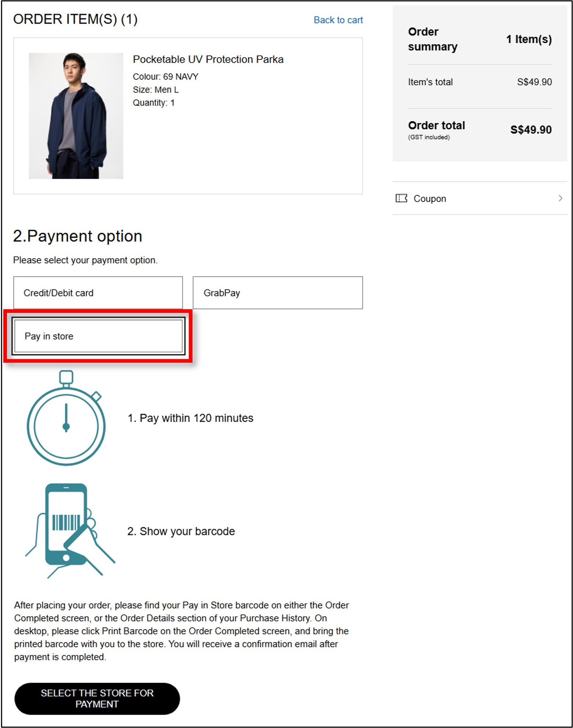The image size is (573, 728).
Task: Go back to cart link
Action: coord(338,20)
